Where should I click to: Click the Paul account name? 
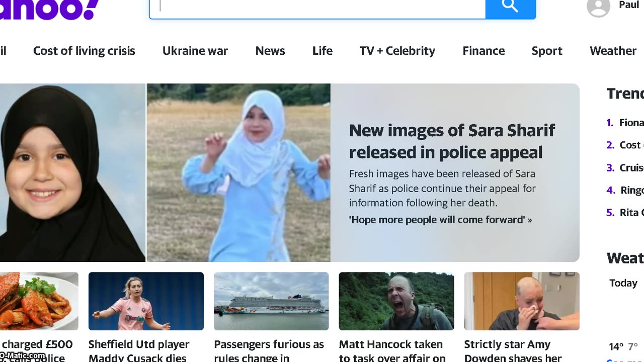pyautogui.click(x=629, y=5)
